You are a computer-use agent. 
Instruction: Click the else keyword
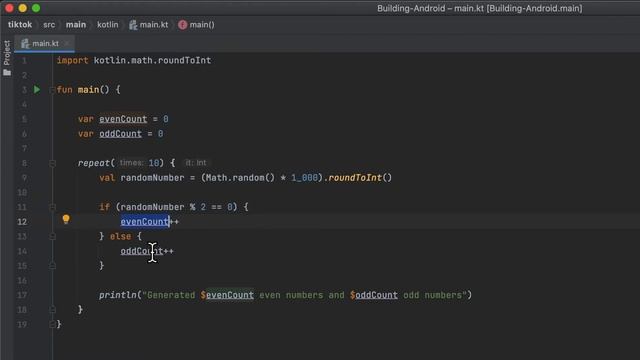point(120,236)
